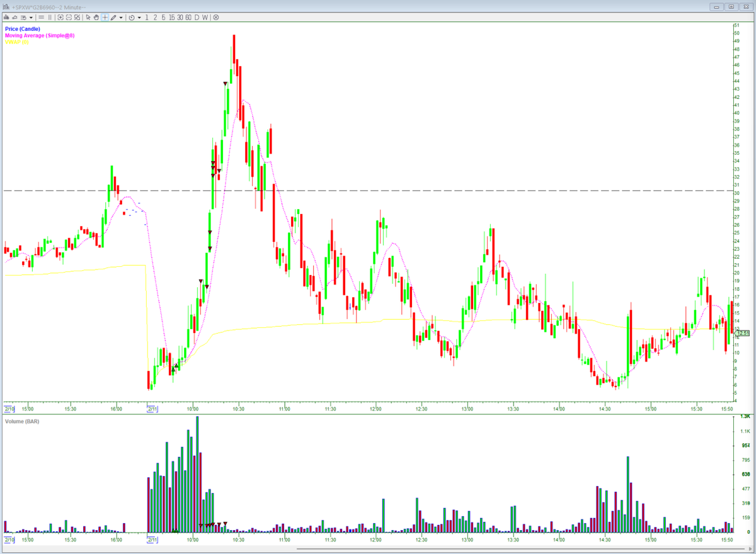Select the horizontal lines drawing icon

pyautogui.click(x=41, y=18)
